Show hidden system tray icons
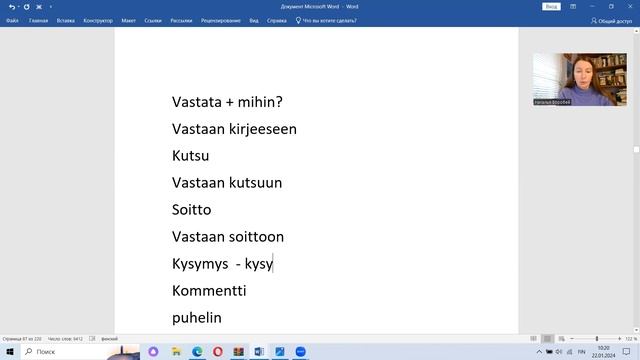Viewport: 640px width, 360px height. click(539, 351)
